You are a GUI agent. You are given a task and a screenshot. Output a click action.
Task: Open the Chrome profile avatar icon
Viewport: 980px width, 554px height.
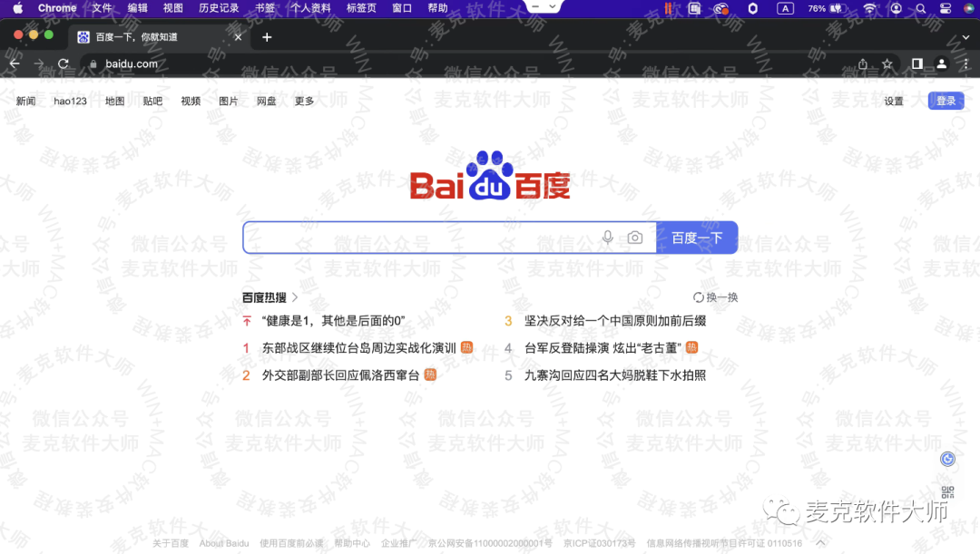coord(942,63)
